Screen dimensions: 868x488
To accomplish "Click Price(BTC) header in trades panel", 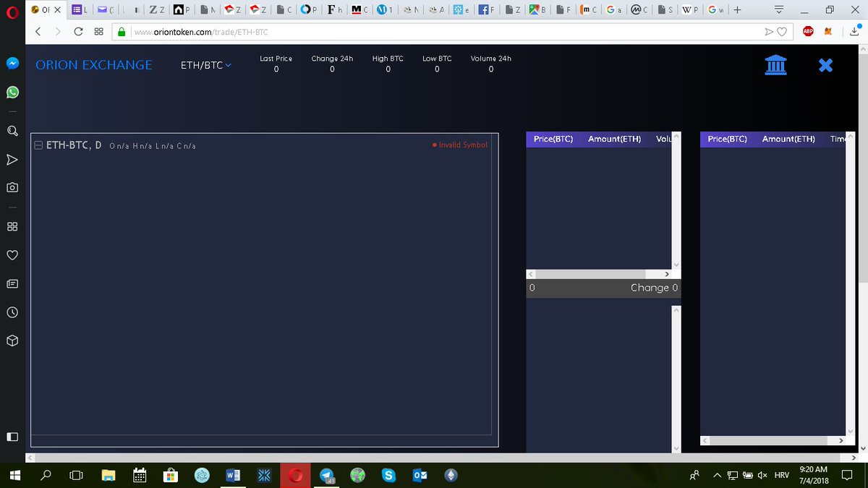I will point(728,139).
